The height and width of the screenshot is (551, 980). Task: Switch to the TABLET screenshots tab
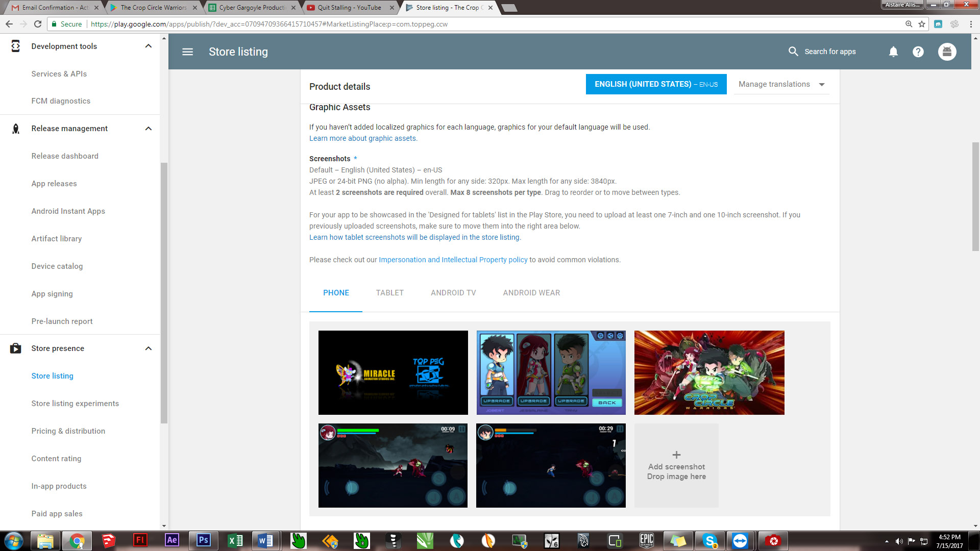389,293
